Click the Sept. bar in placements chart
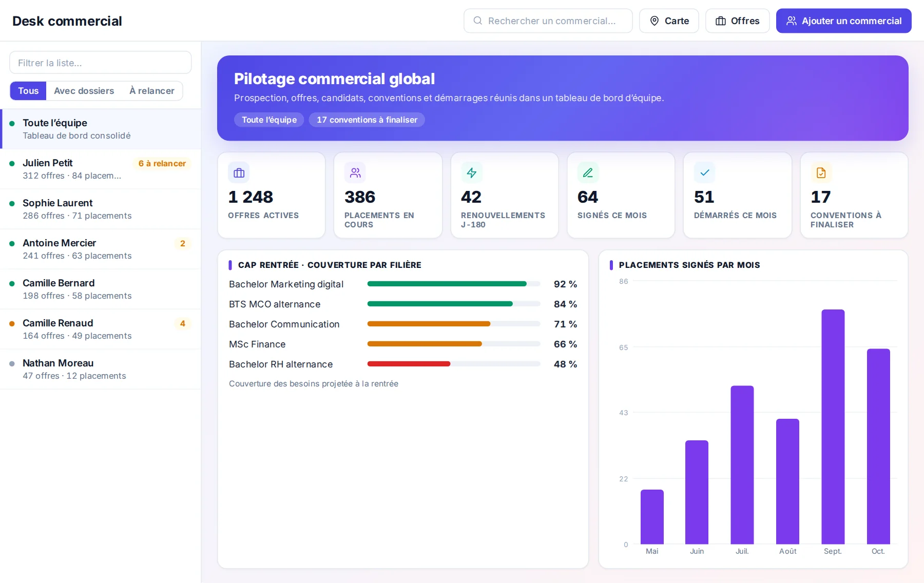Screen dimensions: 924x583 click(833, 426)
